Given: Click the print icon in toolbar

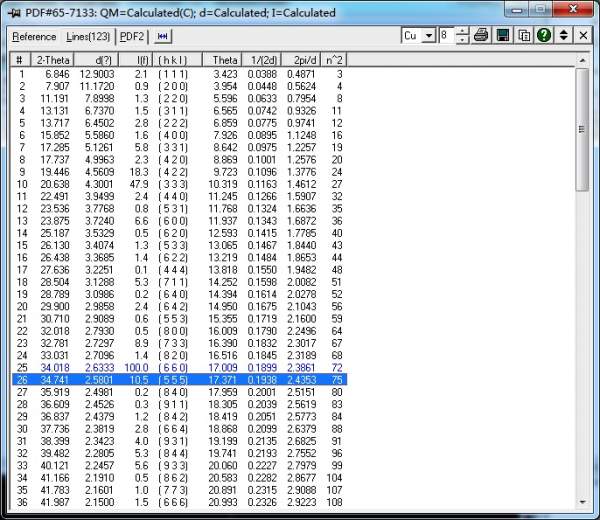Looking at the screenshot, I should 481,36.
